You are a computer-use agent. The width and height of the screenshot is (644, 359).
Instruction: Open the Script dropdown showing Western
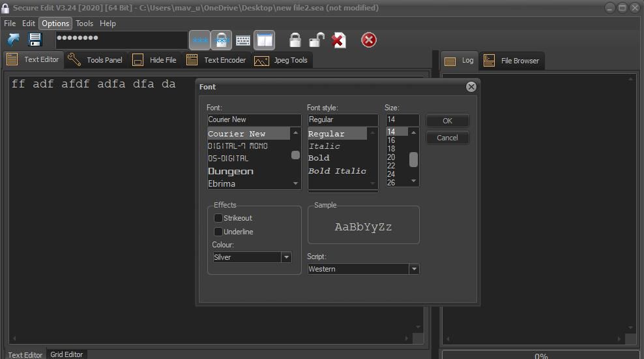(413, 269)
